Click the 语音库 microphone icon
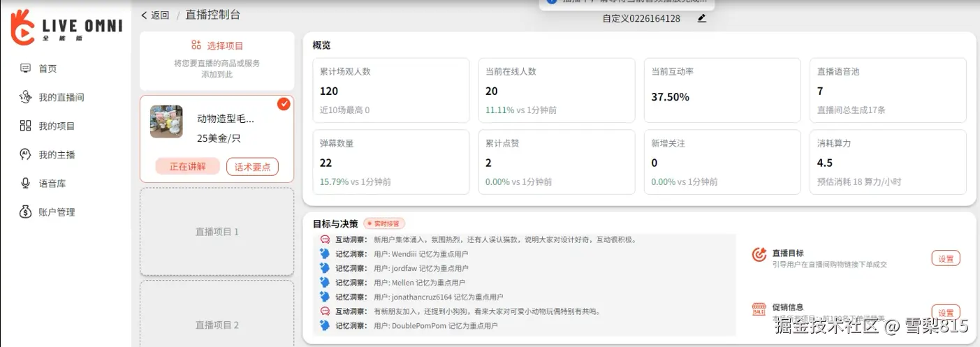Image resolution: width=980 pixels, height=347 pixels. point(26,183)
